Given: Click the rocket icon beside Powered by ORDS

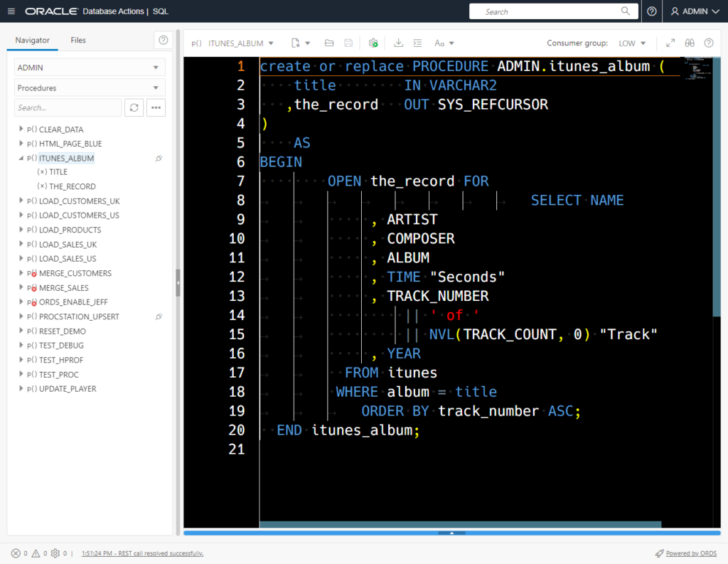Looking at the screenshot, I should pyautogui.click(x=659, y=553).
